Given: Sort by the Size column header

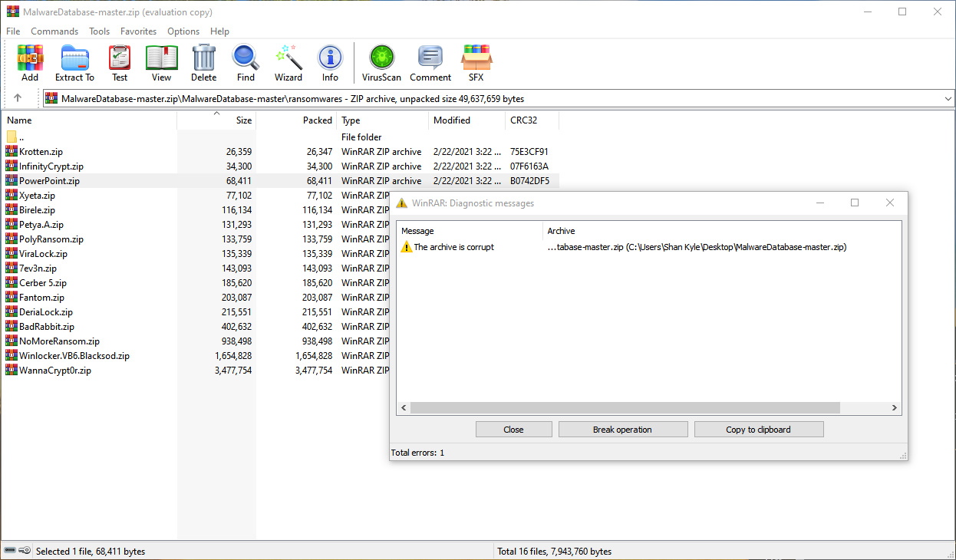Looking at the screenshot, I should point(217,120).
